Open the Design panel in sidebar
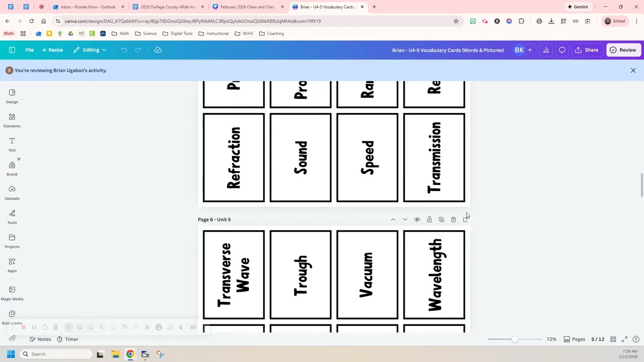The image size is (644, 362). (x=12, y=96)
